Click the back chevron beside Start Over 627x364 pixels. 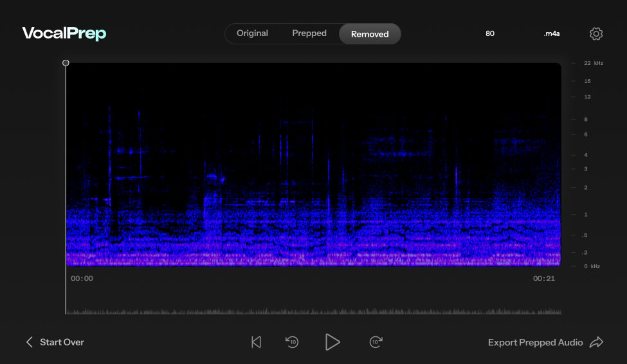point(29,342)
